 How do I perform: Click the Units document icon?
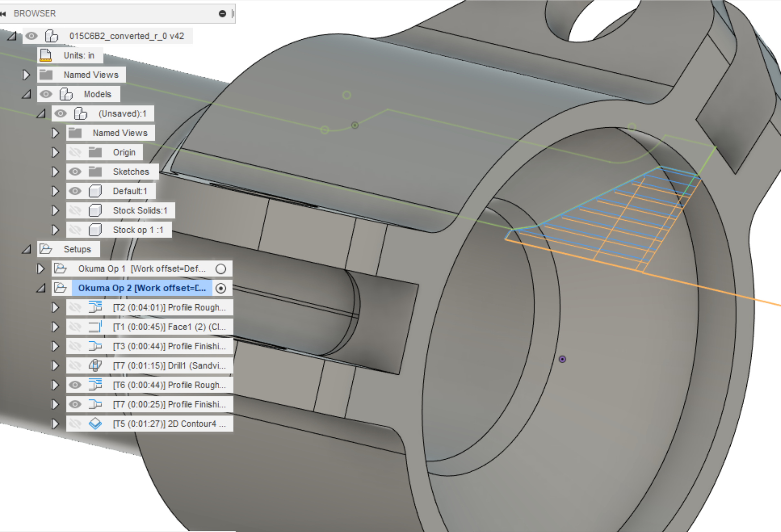pos(45,55)
